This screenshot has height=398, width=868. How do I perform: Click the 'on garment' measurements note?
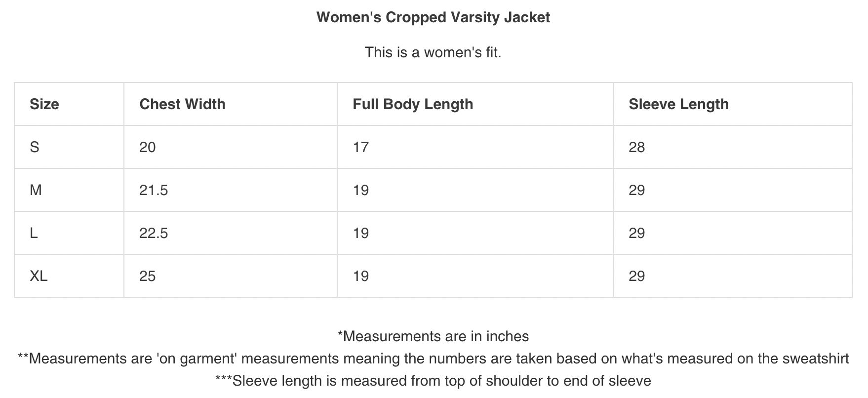(433, 358)
